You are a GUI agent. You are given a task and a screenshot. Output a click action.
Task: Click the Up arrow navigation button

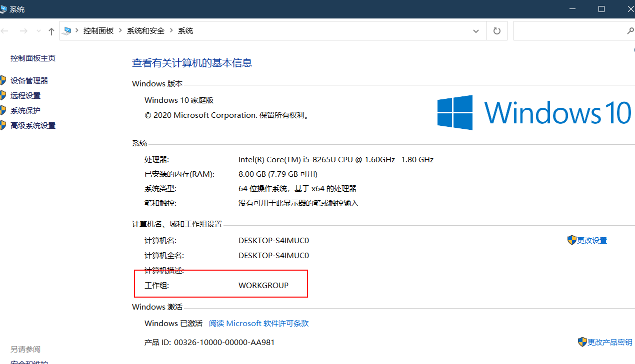click(51, 31)
